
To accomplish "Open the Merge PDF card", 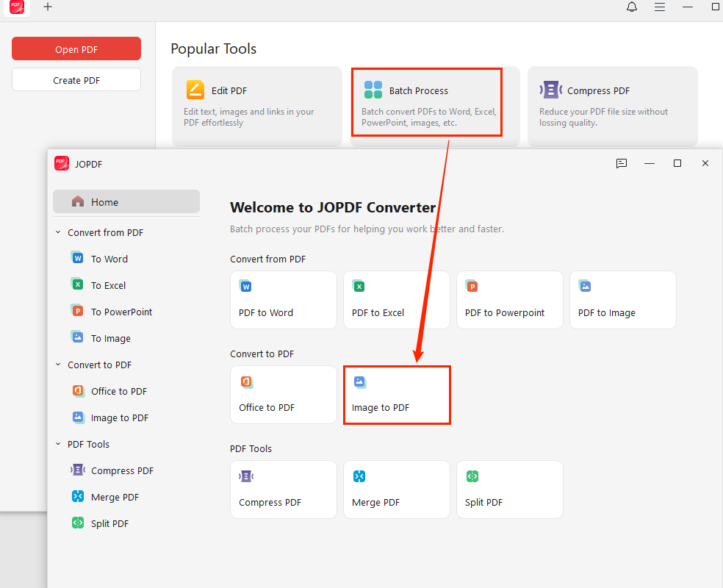I will tap(397, 490).
